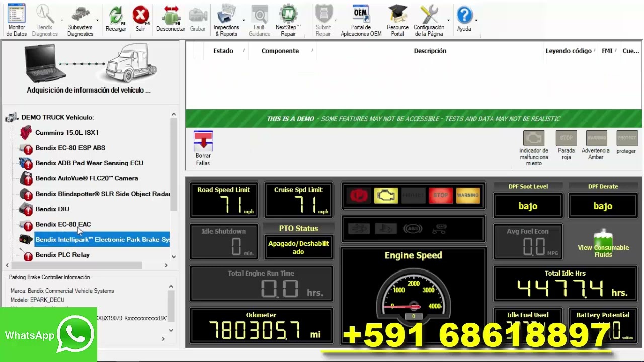Open the Resource Portal
The image size is (644, 362).
pyautogui.click(x=397, y=20)
